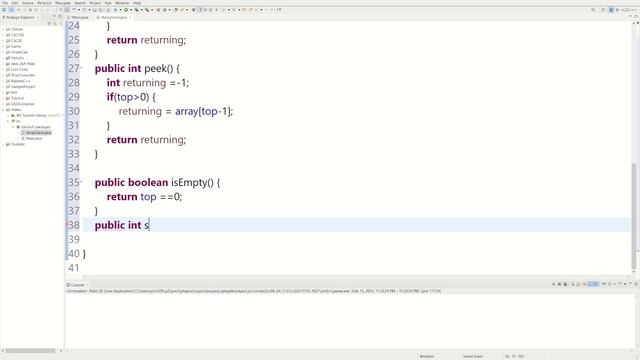Click line number 38 in the gutter

[74, 225]
